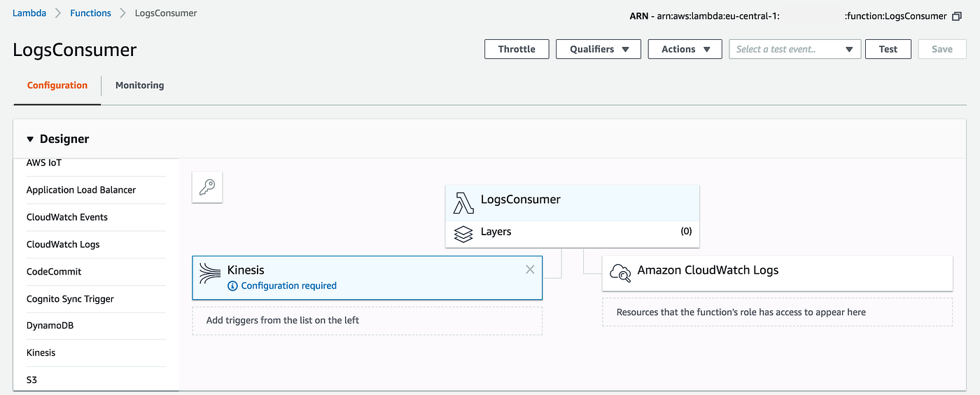
Task: Click the Kinesis stream icon
Action: [x=210, y=274]
